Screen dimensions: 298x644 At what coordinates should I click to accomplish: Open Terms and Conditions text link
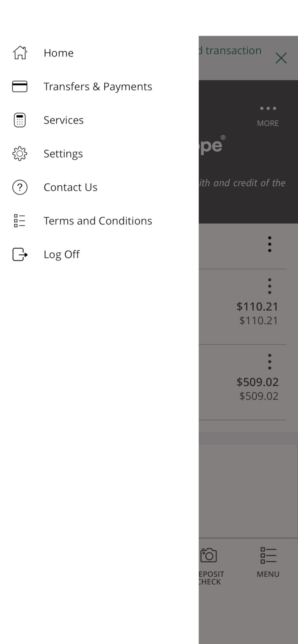pos(98,221)
